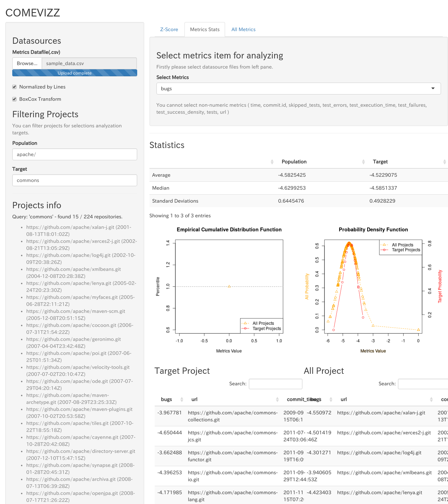Click the bugs value -4.650444
Screen dimensions: 448x504
[169, 433]
